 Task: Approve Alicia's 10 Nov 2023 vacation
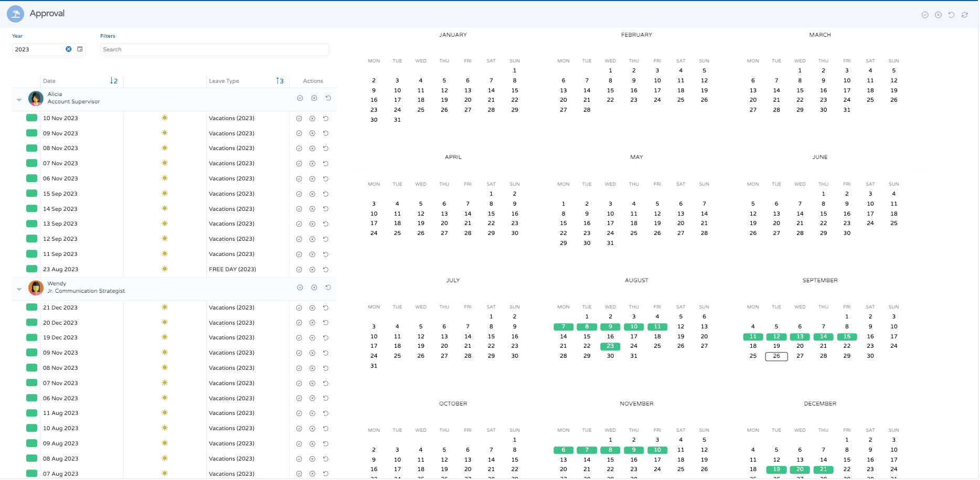coord(299,119)
